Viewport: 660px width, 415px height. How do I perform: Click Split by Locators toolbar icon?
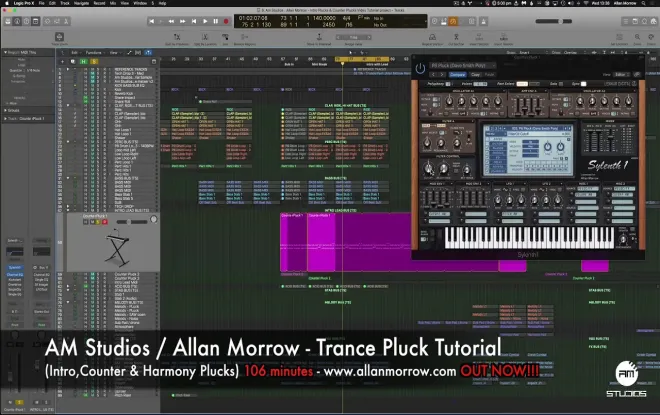[205, 37]
